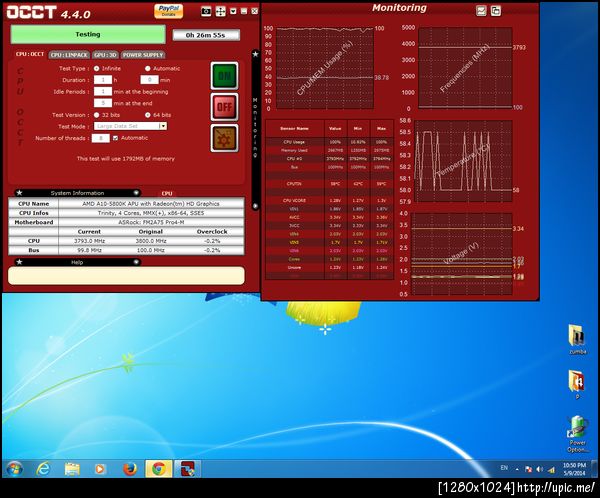Click the Memory Used sensor row
The width and height of the screenshot is (600, 498).
click(x=329, y=150)
